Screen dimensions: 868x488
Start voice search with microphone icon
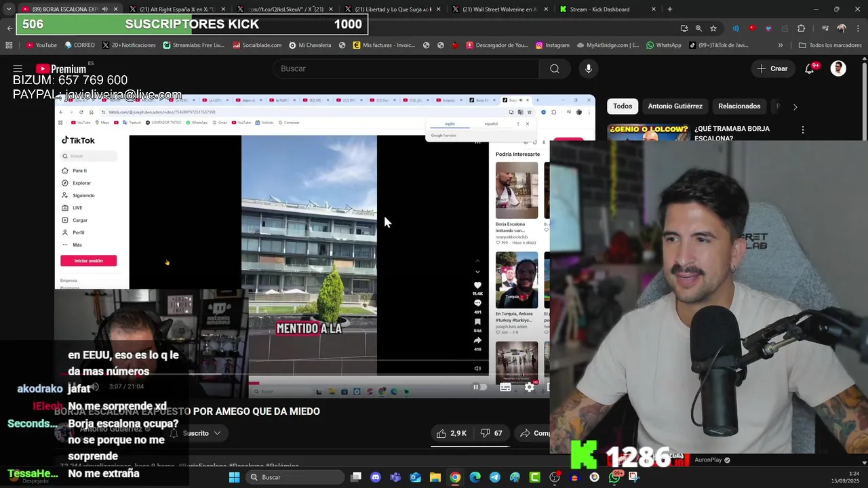(589, 68)
